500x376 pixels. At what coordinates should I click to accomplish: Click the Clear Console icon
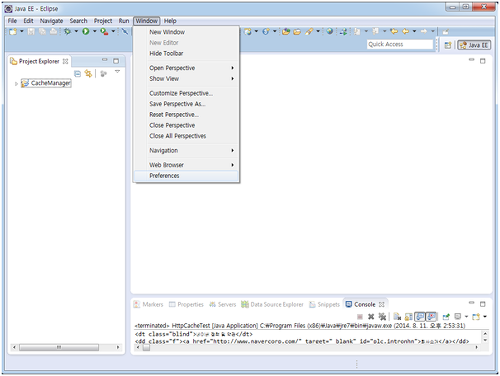(397, 316)
